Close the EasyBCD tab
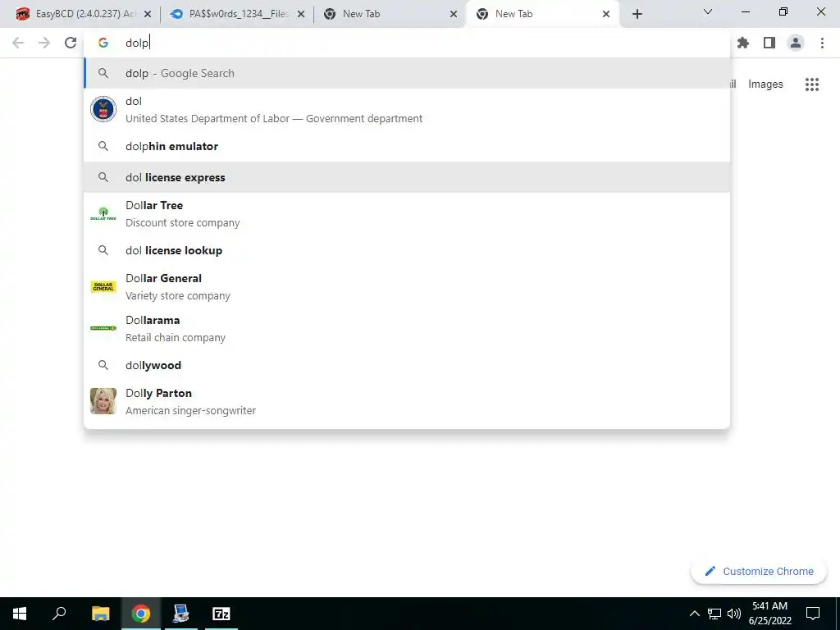840x630 pixels. 148,14
